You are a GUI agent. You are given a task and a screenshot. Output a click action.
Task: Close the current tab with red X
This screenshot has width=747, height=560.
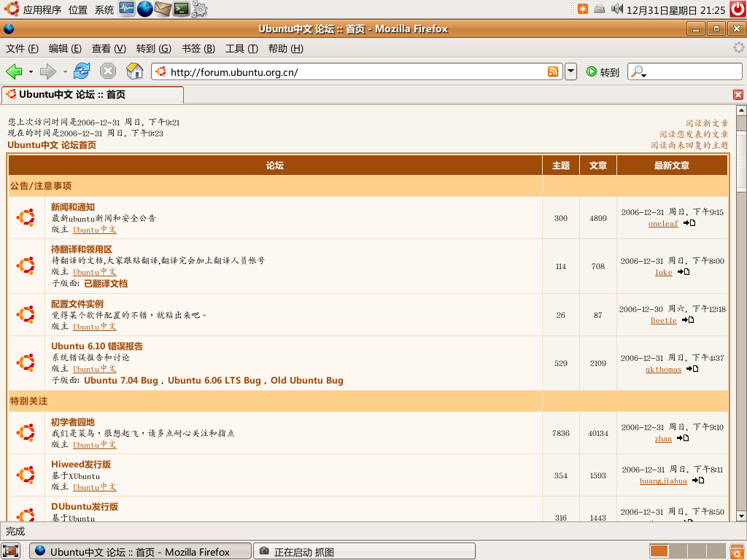coord(738,95)
